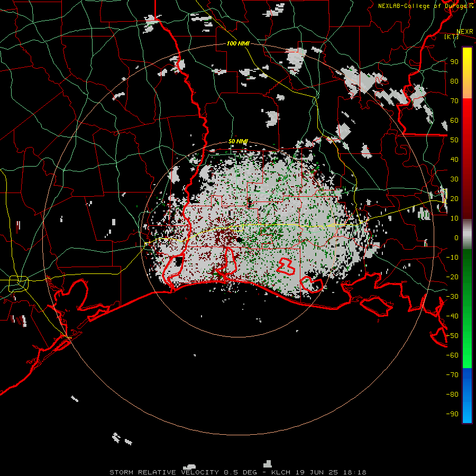The height and width of the screenshot is (476, 476).
Task: Click the 20 value on the velocity scale
Action: point(454,198)
